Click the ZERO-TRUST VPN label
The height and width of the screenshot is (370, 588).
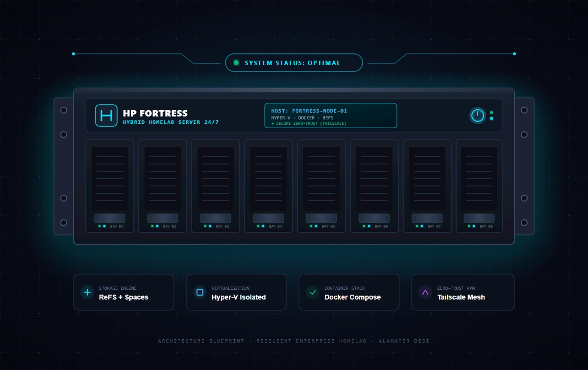pyautogui.click(x=456, y=288)
